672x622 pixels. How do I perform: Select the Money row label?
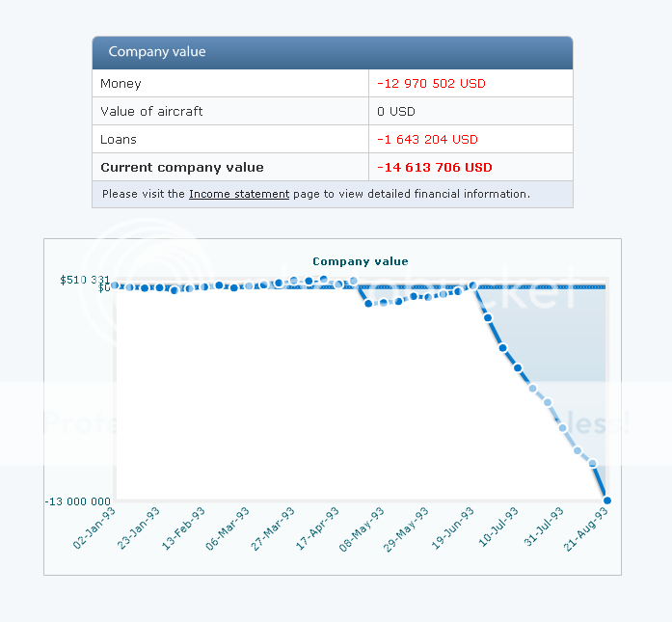[x=121, y=84]
